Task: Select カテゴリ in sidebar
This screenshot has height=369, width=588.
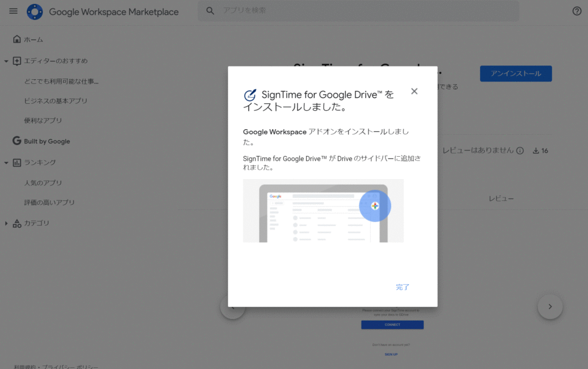Action: coord(37,223)
